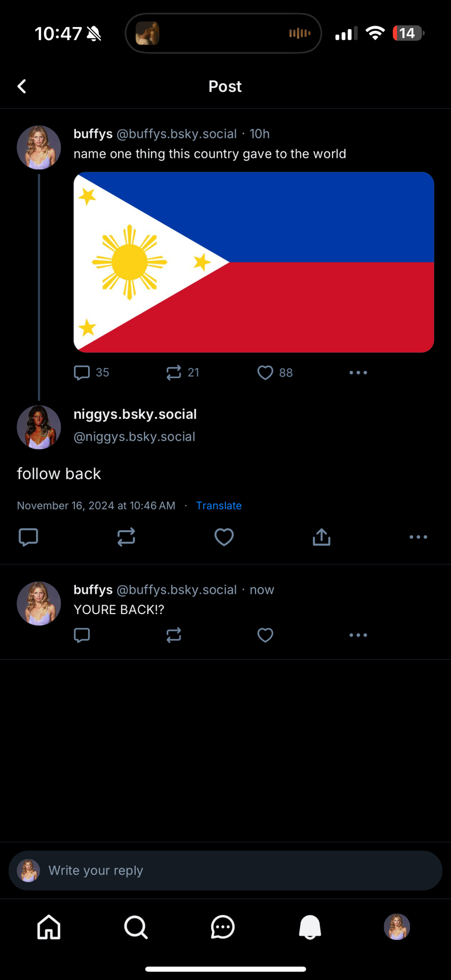Like the 'YOURE BACK!?' reply
The image size is (451, 980).
(265, 635)
